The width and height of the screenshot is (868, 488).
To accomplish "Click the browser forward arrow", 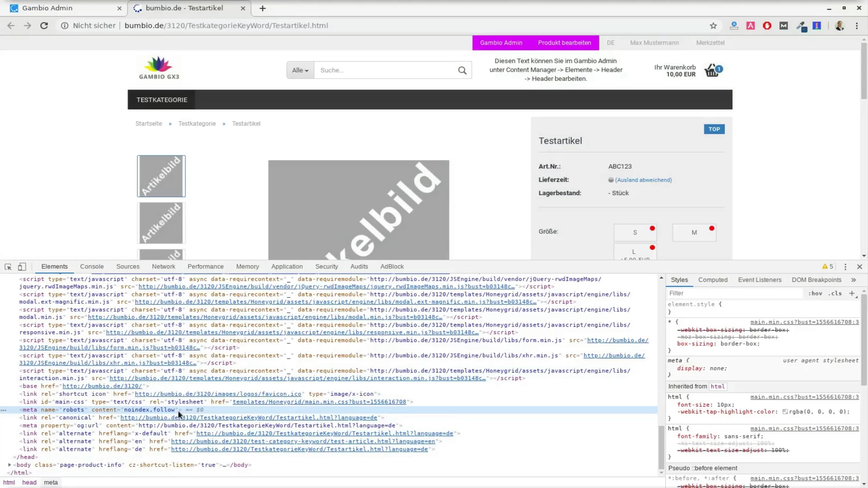I will pos(28,26).
